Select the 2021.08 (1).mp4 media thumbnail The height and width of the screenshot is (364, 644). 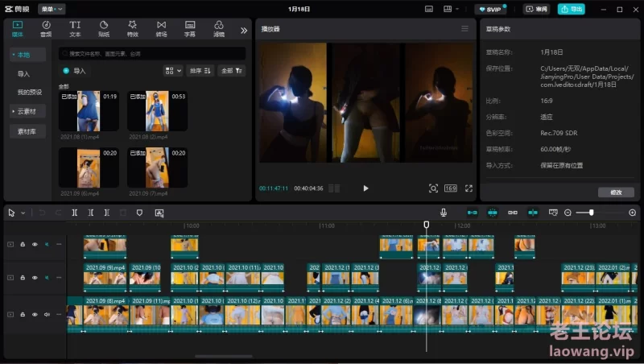[89, 111]
